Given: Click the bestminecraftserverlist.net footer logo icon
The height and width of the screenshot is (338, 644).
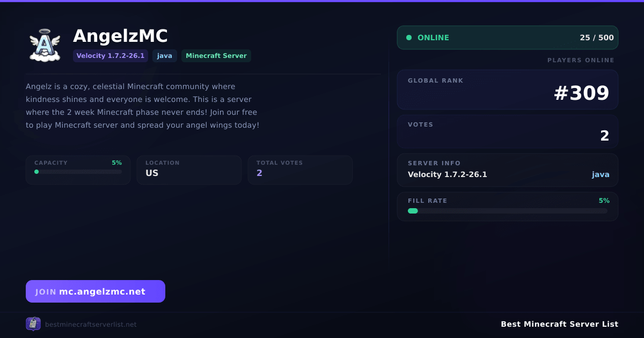Looking at the screenshot, I should (x=33, y=324).
